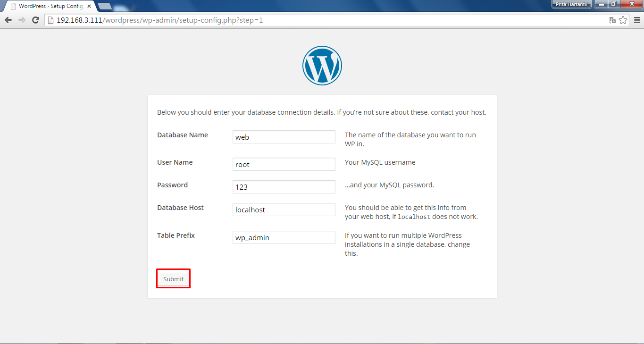
Task: Minimize the Chrome window
Action: tap(601, 4)
